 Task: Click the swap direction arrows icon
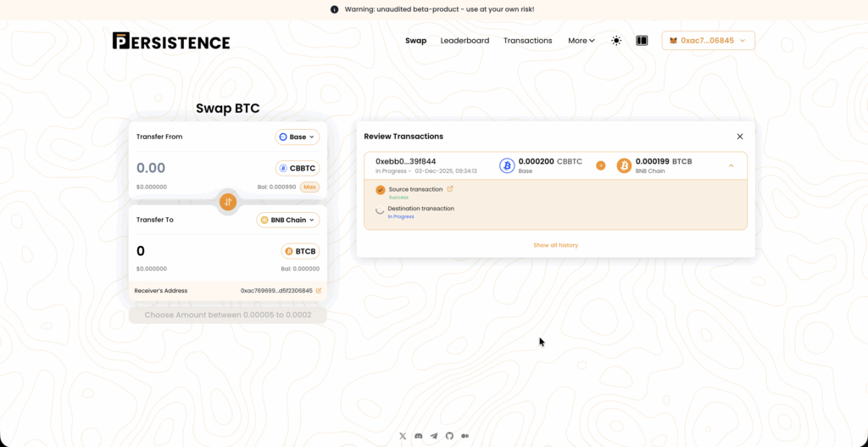click(x=228, y=202)
